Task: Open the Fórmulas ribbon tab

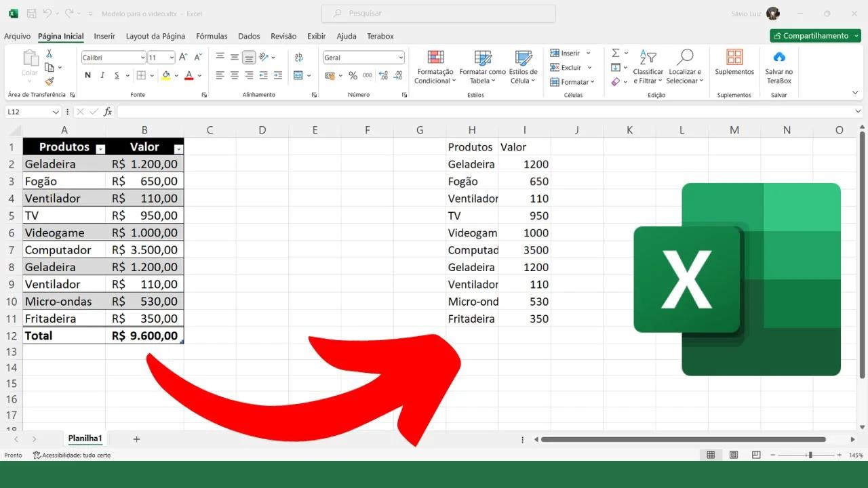Action: 212,37
